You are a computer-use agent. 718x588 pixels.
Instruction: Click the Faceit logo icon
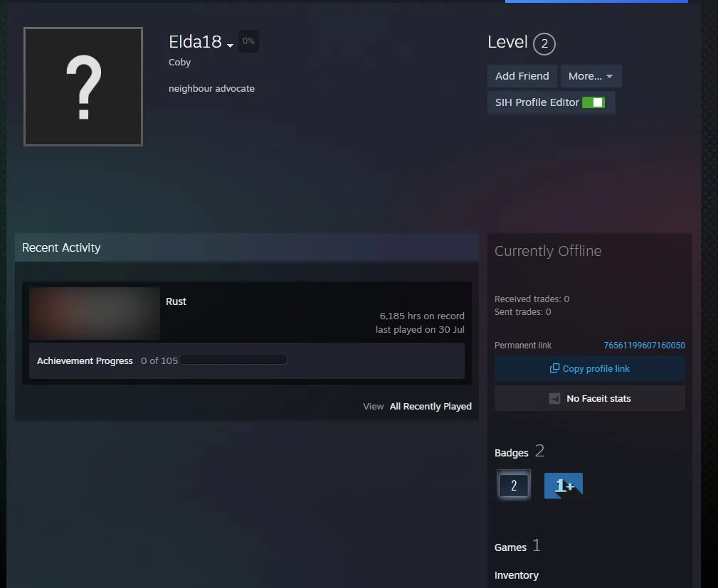click(554, 399)
